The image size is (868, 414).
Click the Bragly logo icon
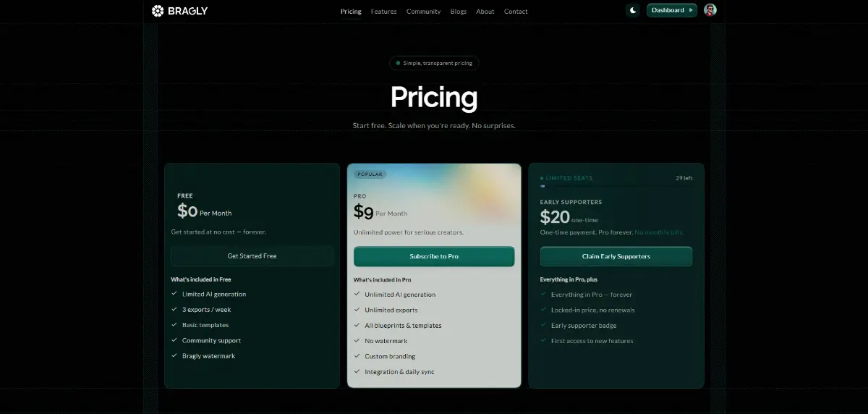[x=158, y=11]
